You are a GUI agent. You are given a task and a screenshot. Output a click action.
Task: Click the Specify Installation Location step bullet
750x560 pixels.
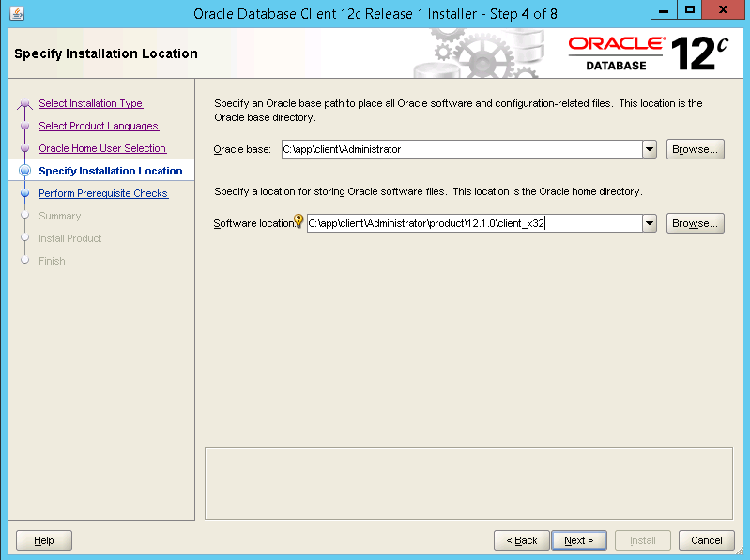point(24,171)
